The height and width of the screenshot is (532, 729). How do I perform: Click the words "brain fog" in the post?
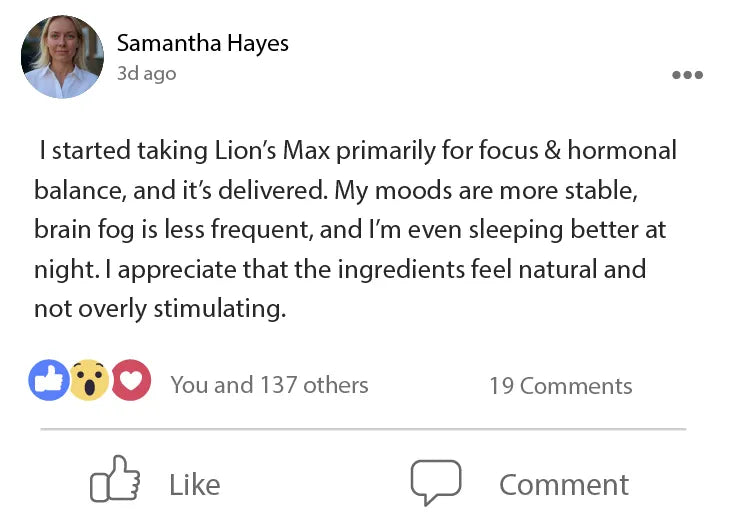(x=78, y=230)
